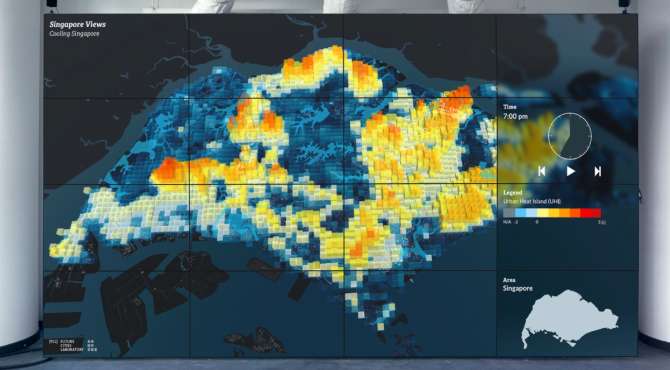Select the darkest red legend swatch
670x370 pixels.
pyautogui.click(x=596, y=213)
